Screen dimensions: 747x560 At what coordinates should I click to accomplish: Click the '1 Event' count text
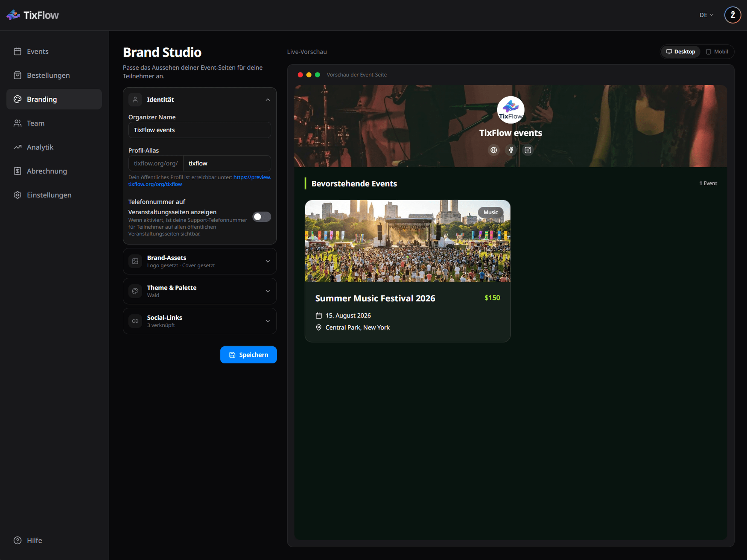pos(708,183)
